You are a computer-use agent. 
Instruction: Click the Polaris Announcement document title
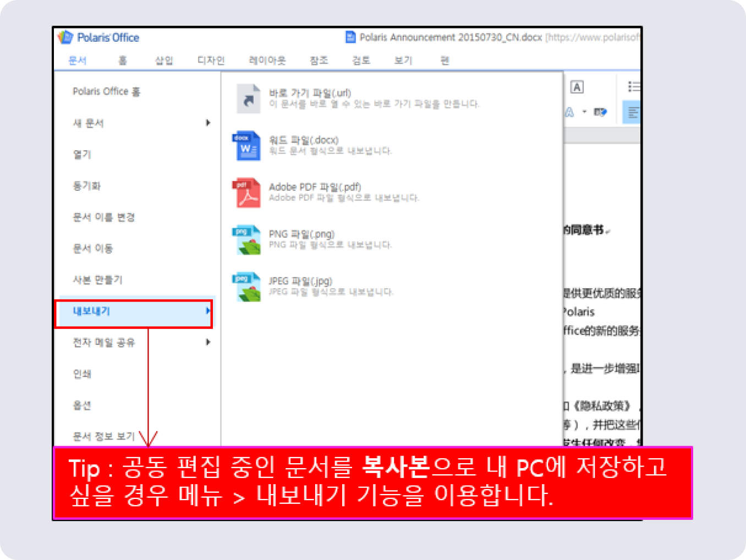pyautogui.click(x=451, y=37)
